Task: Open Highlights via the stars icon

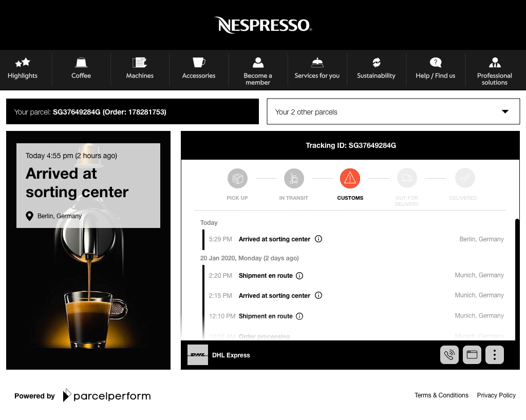Action: 23,62
